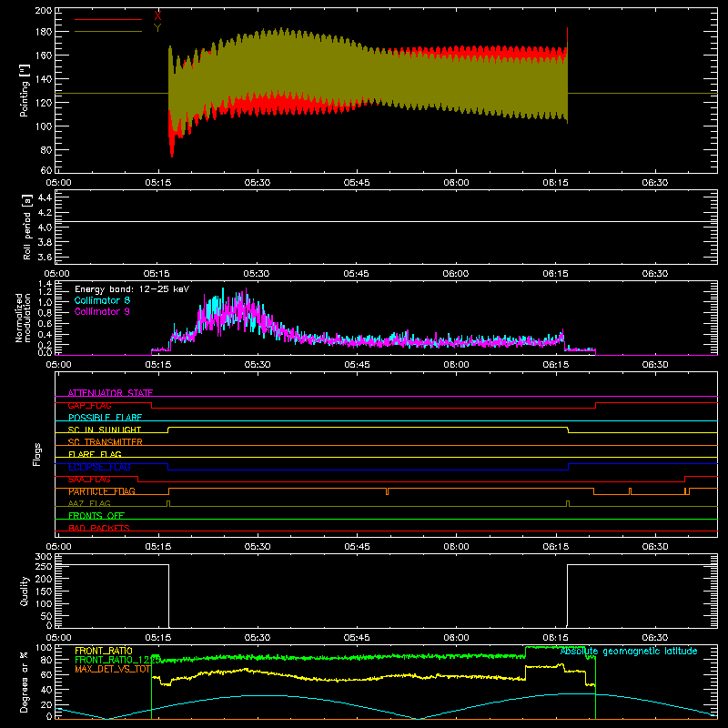Click the 'Flags' vertical axis title
Screen dimensions: 728x728
(x=36, y=454)
